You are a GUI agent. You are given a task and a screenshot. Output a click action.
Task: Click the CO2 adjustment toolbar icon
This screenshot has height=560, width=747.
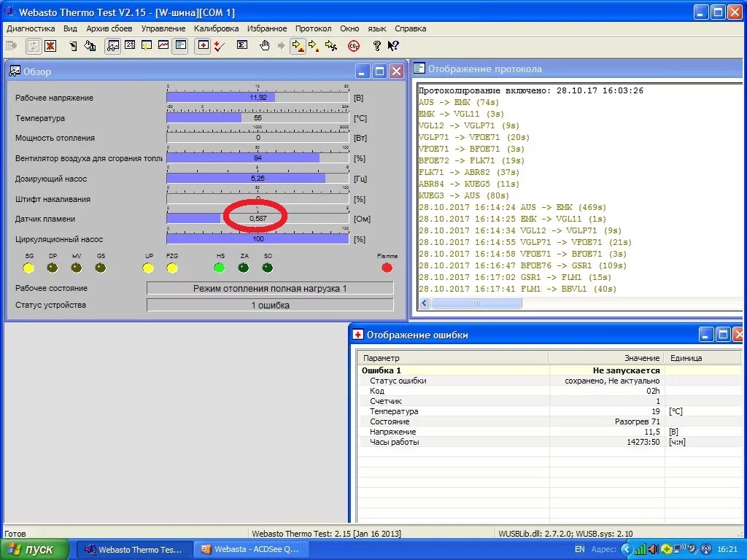(354, 46)
